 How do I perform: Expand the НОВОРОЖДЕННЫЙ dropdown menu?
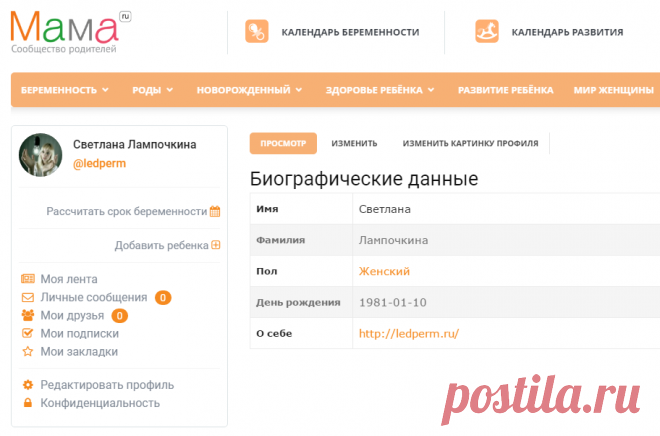point(249,90)
